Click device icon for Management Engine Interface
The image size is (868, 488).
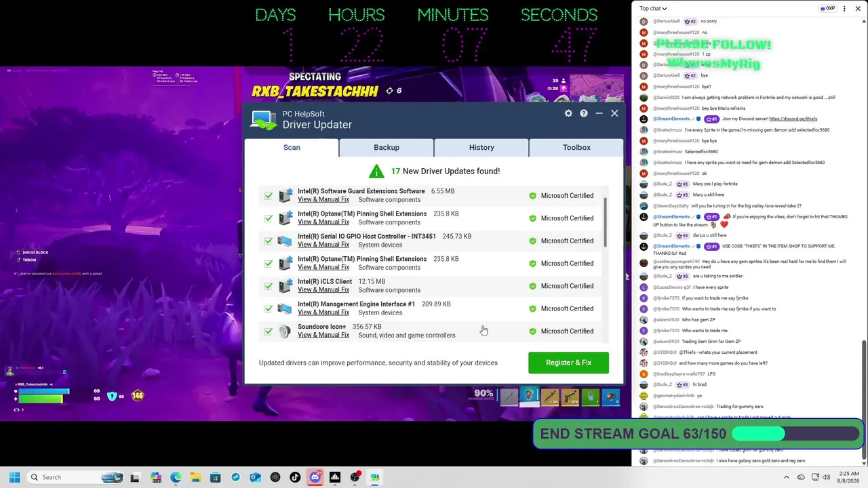(285, 308)
